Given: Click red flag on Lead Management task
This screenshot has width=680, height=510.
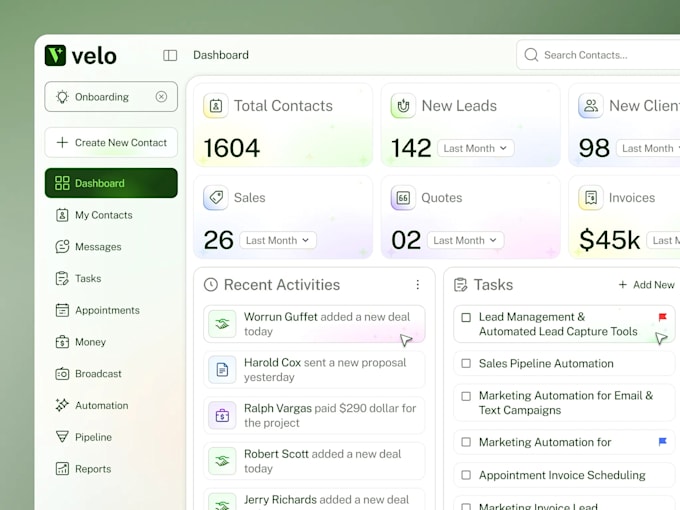Looking at the screenshot, I should click(x=662, y=317).
